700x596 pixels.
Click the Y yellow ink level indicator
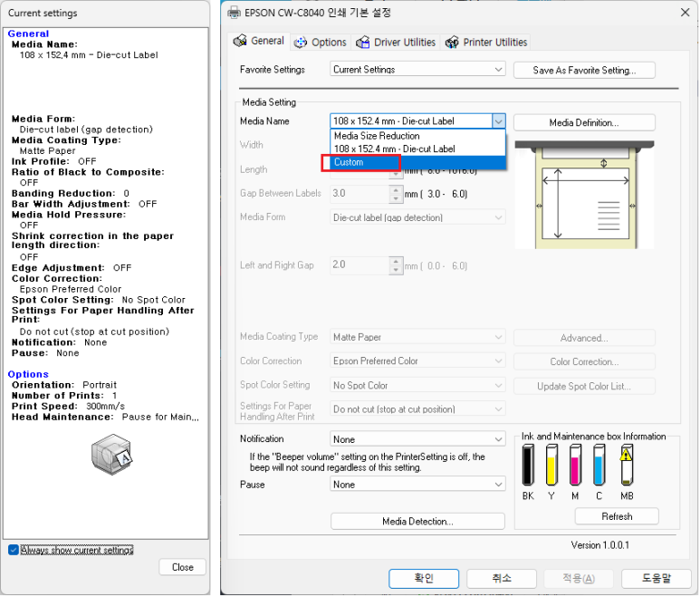(551, 466)
